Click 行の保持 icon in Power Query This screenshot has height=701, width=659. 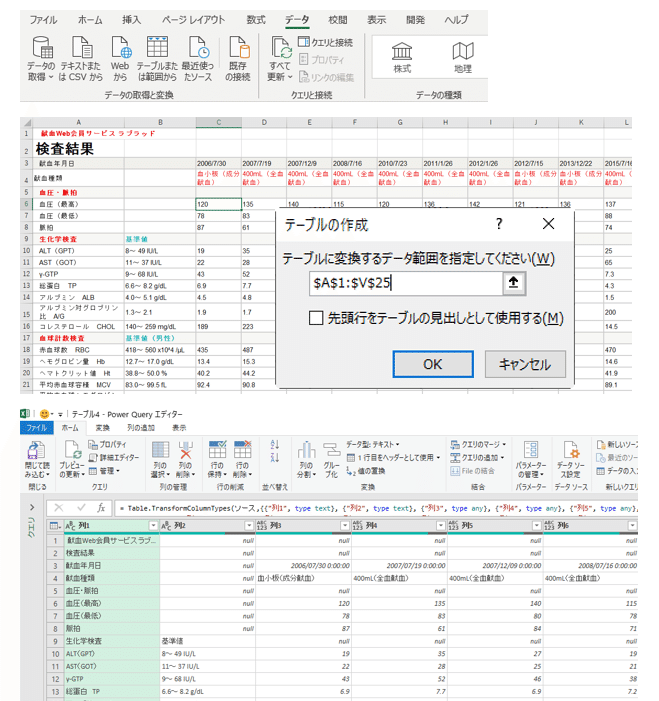point(217,460)
